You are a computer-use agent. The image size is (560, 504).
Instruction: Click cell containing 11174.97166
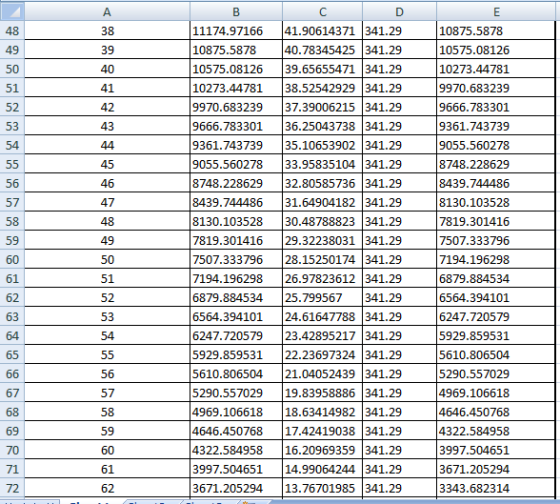pos(236,31)
